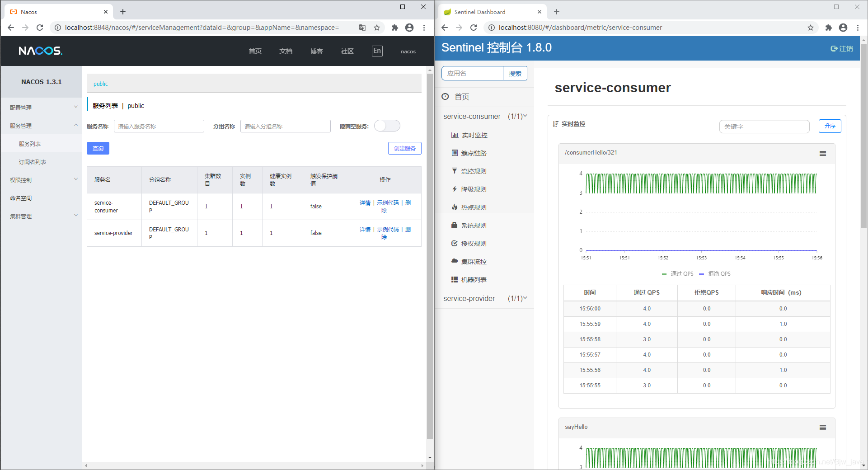Expand 集群管理 menu in Nacos sidebar
Screen dimensions: 868x470
(x=42, y=216)
